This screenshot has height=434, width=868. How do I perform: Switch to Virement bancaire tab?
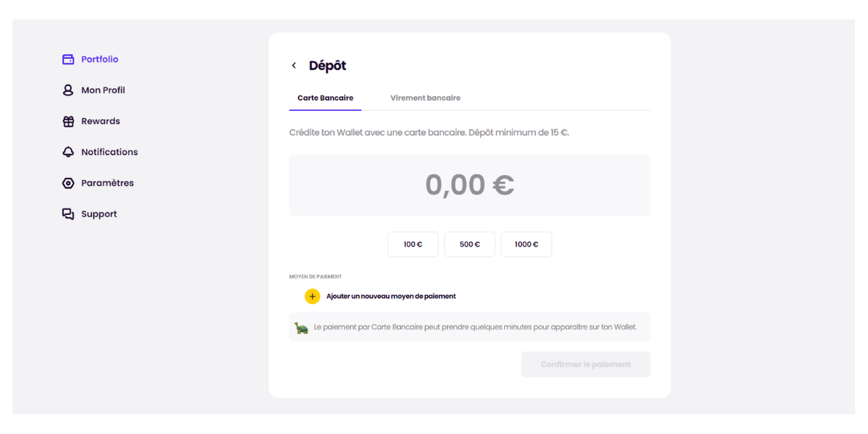pos(425,98)
